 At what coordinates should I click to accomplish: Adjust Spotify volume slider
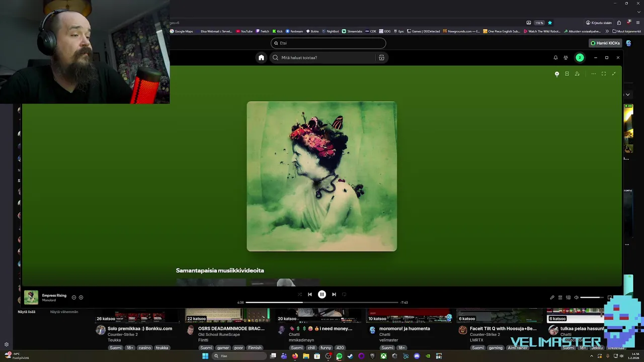point(592,298)
